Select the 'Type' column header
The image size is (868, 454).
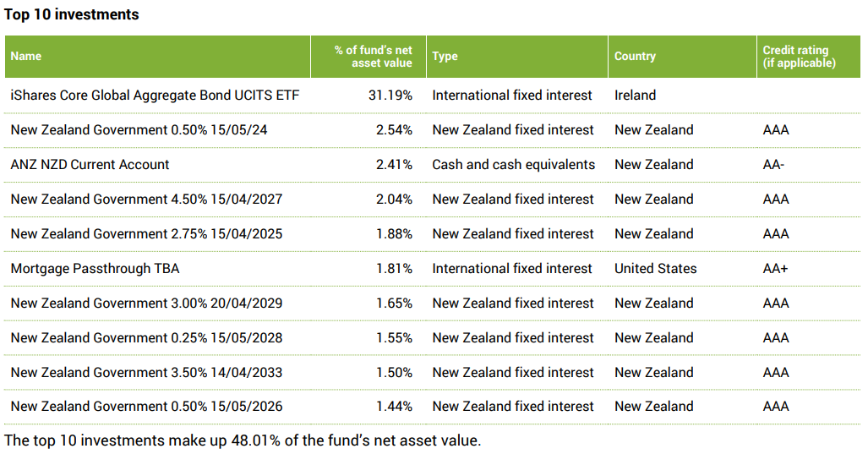445,56
